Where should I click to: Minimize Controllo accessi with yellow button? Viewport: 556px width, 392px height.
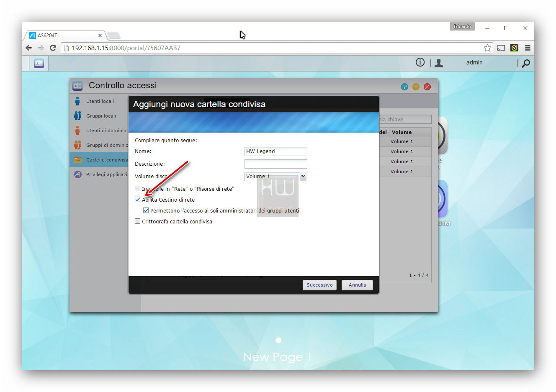click(x=416, y=87)
